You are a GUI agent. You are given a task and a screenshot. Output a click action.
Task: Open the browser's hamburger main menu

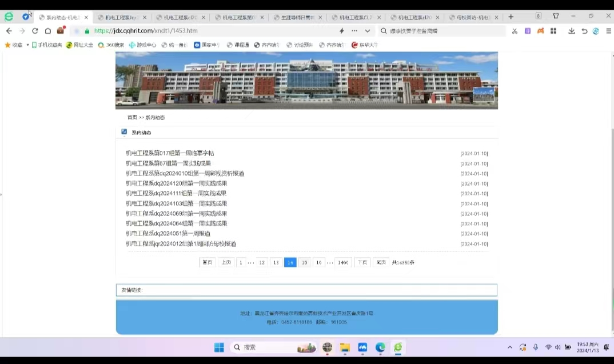608,31
